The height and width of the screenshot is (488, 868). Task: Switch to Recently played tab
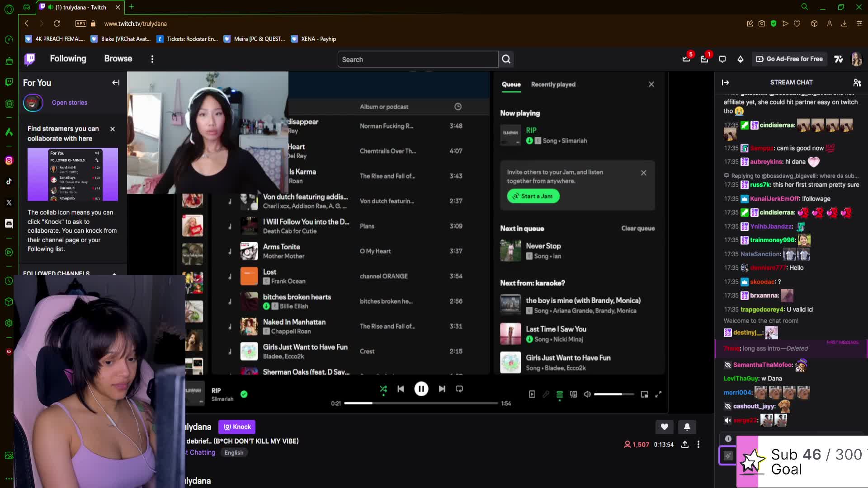point(553,84)
